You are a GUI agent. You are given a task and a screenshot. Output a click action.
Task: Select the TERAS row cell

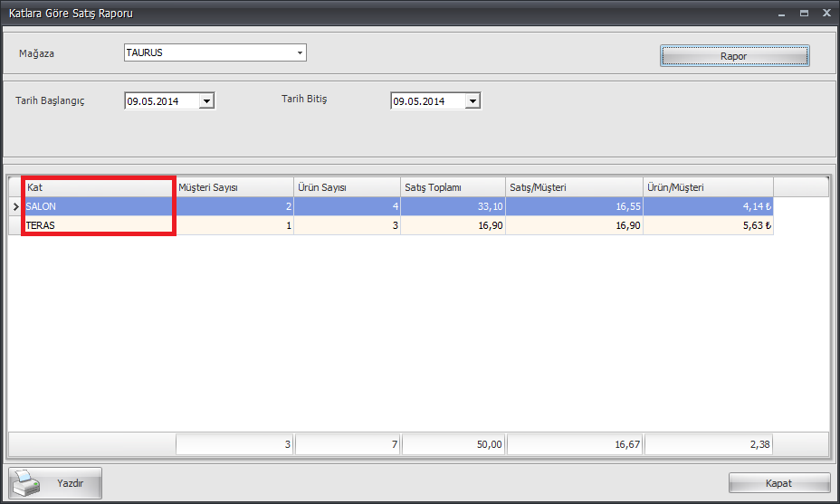(x=100, y=225)
